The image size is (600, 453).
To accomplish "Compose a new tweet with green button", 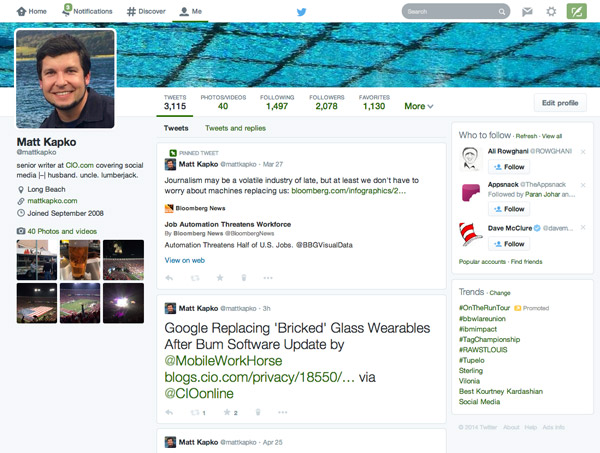I will [576, 11].
